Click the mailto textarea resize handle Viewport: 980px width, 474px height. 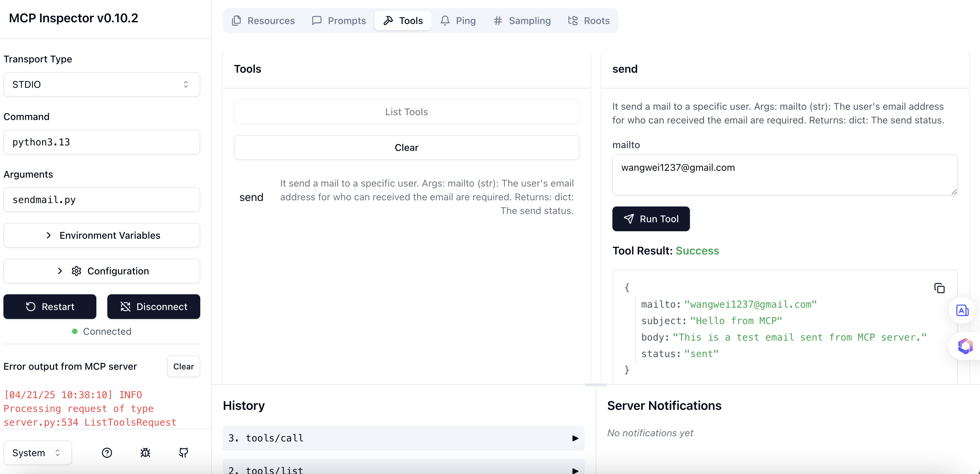coord(954,192)
